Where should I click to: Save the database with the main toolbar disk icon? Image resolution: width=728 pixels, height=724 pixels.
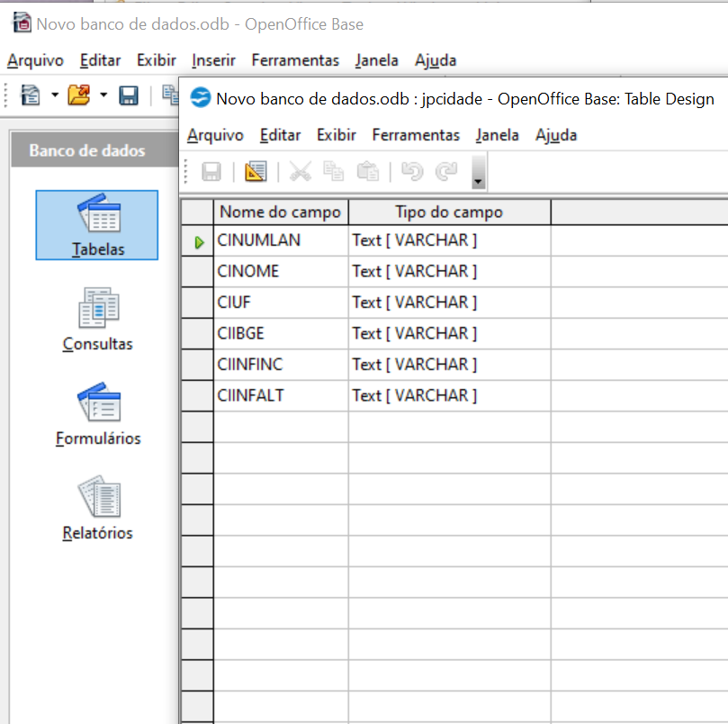click(x=129, y=95)
